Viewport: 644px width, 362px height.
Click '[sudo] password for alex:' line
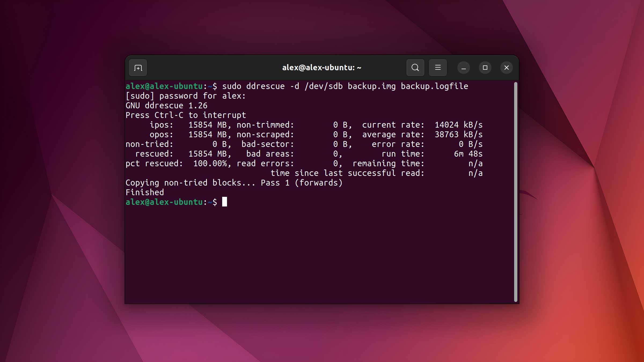186,96
